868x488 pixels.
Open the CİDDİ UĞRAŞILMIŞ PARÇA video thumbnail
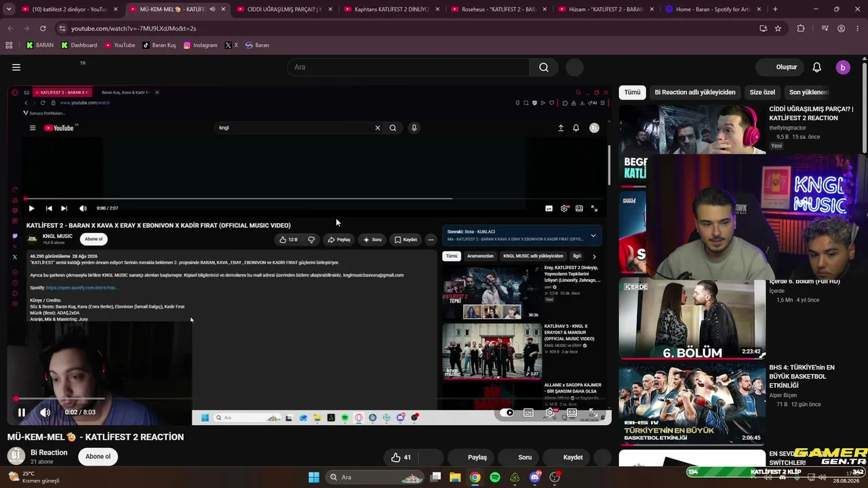[692, 129]
